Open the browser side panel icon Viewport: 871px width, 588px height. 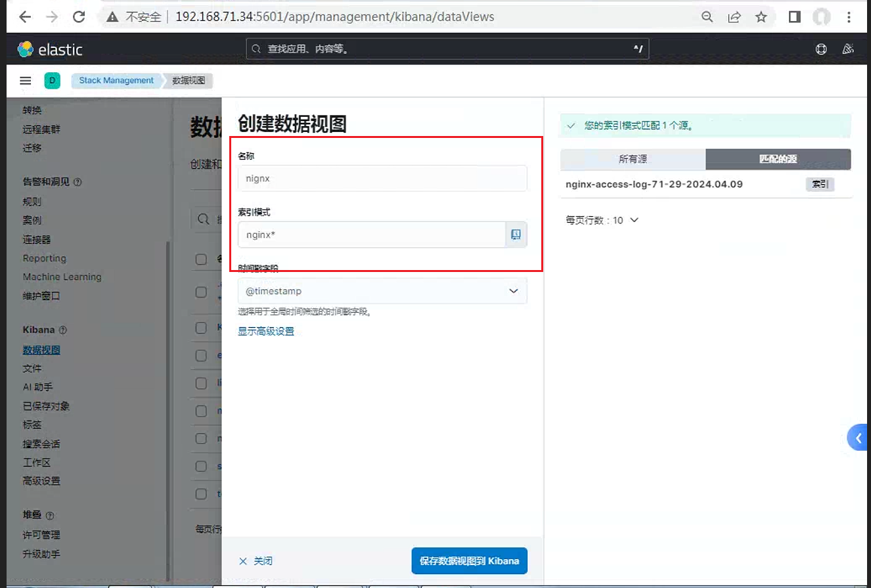tap(794, 17)
